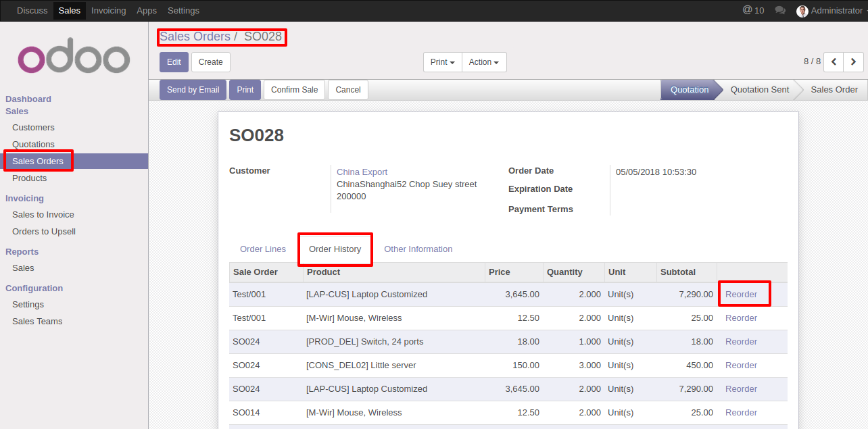Image resolution: width=868 pixels, height=429 pixels.
Task: Switch to the Order History tab
Action: 335,249
